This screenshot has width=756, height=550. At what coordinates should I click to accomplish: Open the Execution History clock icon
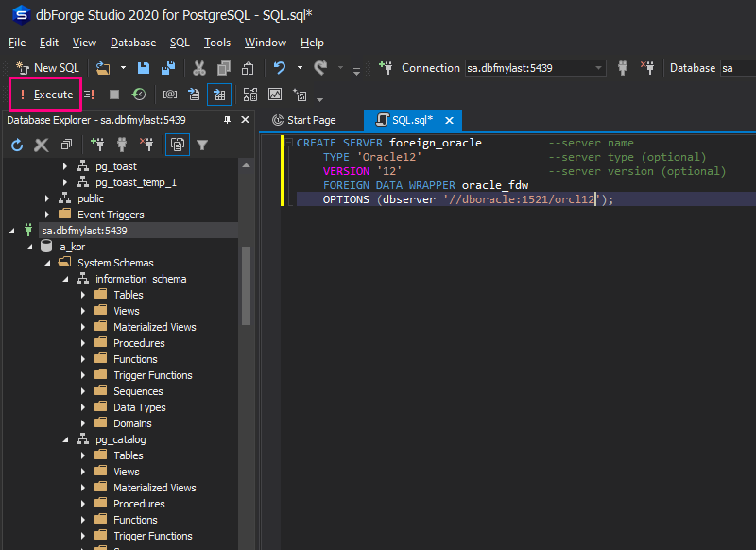point(139,94)
